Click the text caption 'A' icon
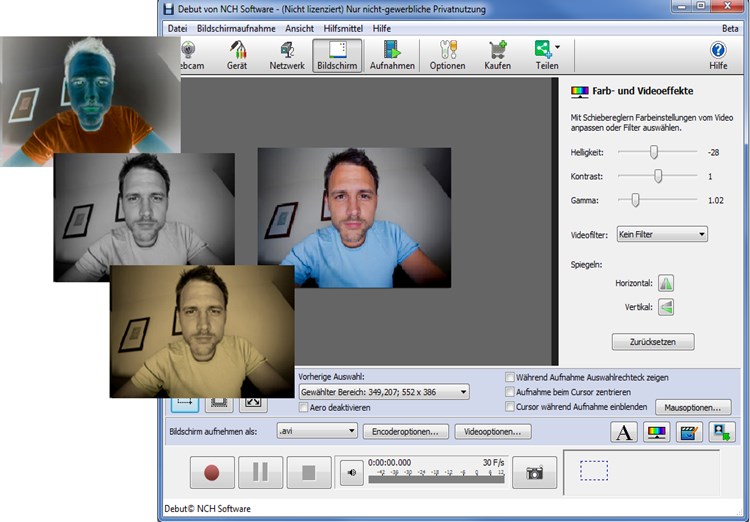The image size is (750, 522). (x=624, y=432)
